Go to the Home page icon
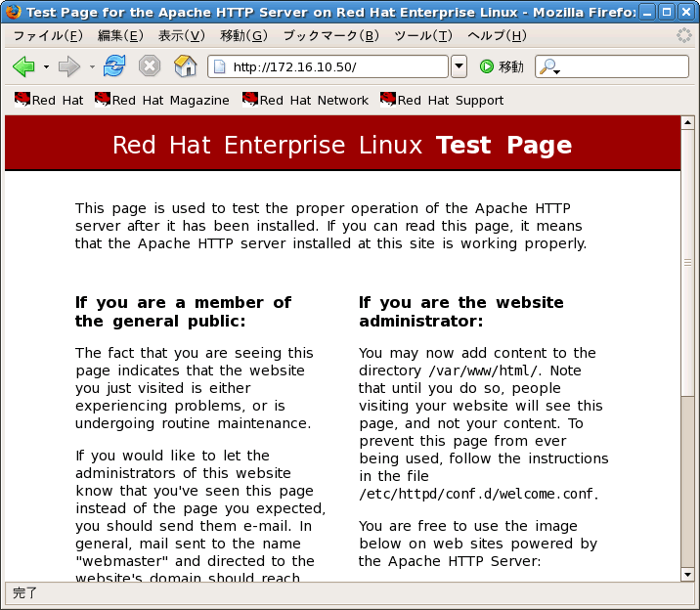Viewport: 700px width, 610px height. point(184,66)
